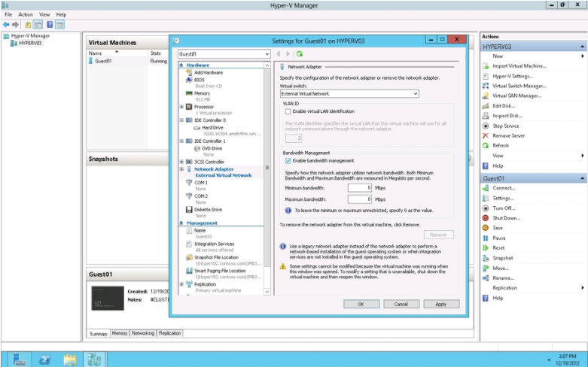Collapse IDE Controller 1 node
Viewport: 588px width, 367px height.
(181, 141)
